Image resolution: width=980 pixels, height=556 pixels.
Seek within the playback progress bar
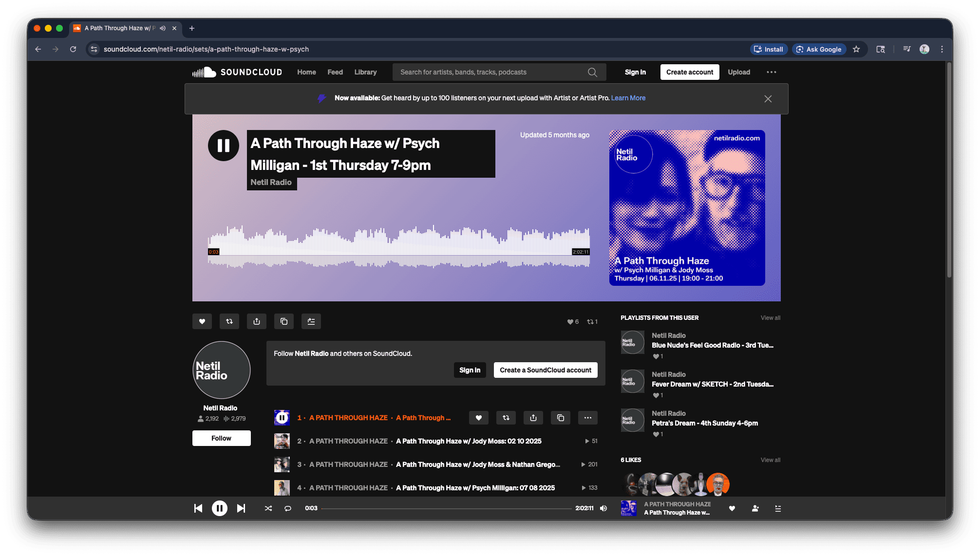pos(448,508)
